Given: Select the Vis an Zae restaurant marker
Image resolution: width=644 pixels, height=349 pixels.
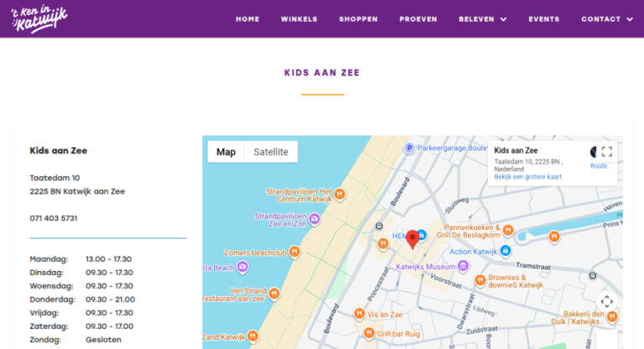Looking at the screenshot, I should tap(360, 314).
